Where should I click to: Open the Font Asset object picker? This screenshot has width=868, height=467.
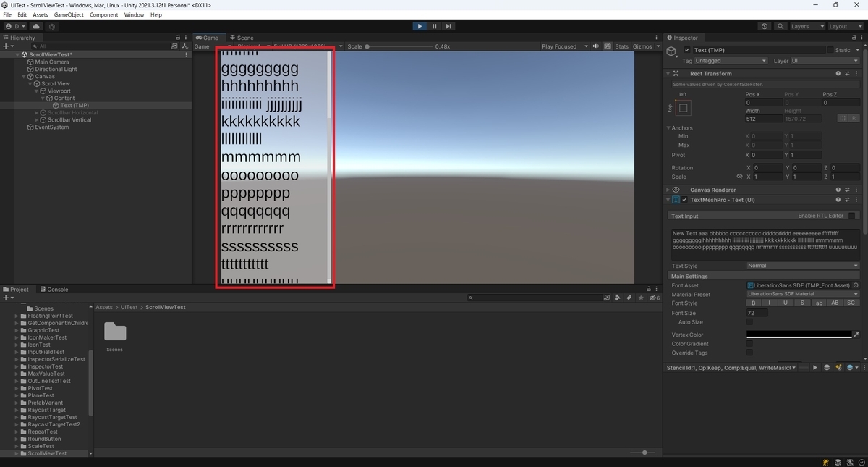pos(856,285)
